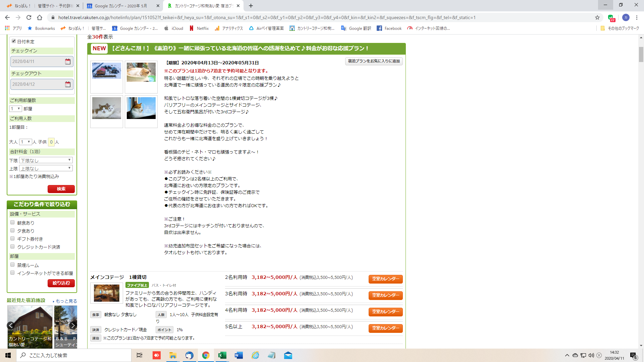Show next recently viewed hotel
Viewport: 644px width, 362px height.
pos(73,325)
